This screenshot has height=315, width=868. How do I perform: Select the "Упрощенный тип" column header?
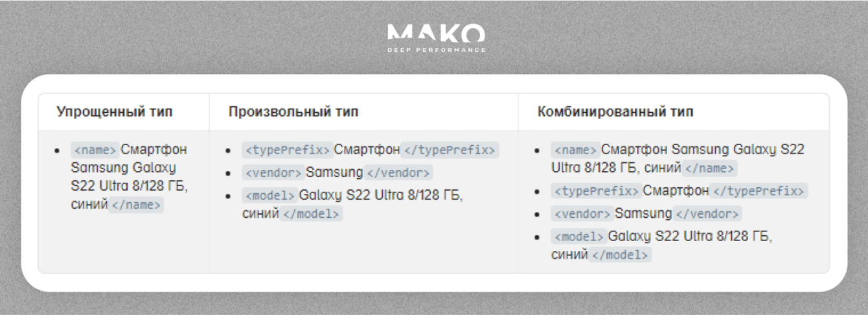point(115,111)
